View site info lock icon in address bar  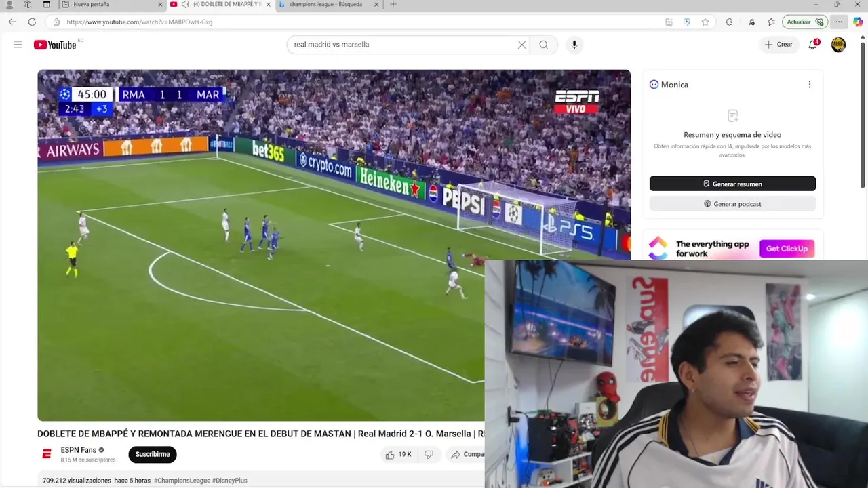point(56,22)
